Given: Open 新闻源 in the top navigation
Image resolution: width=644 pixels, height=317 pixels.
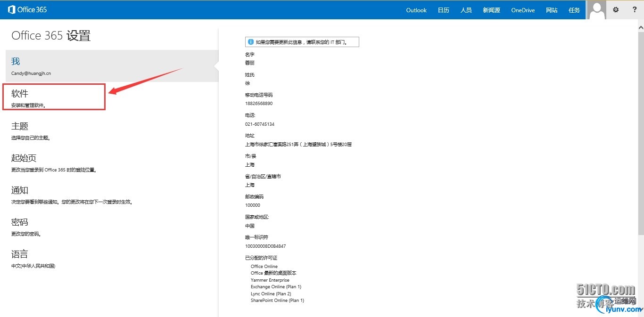Looking at the screenshot, I should click(x=491, y=10).
